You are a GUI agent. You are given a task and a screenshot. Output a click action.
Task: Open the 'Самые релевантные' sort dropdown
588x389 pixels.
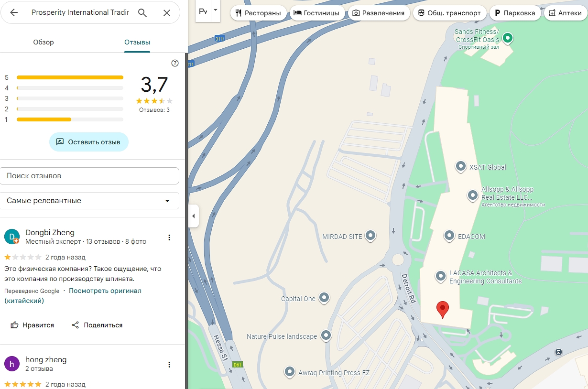89,201
